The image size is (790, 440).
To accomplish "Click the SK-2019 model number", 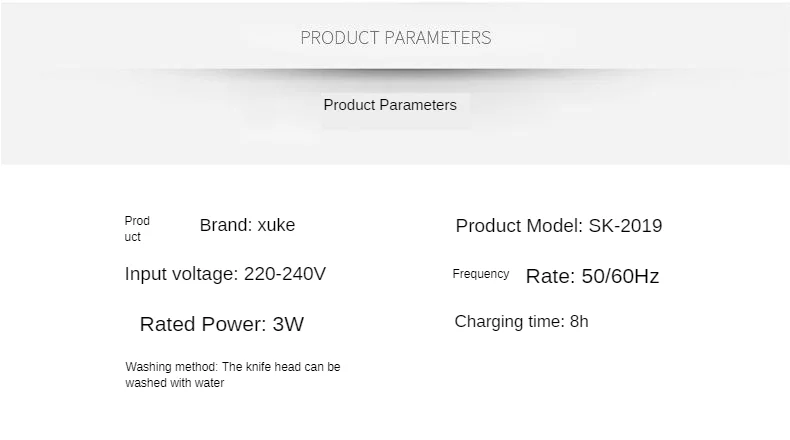I will [625, 226].
